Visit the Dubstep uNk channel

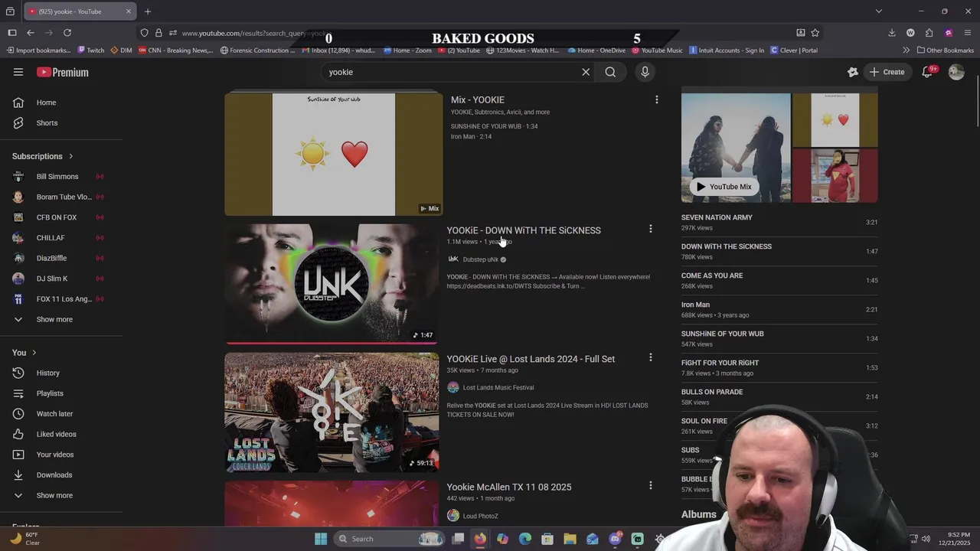(480, 259)
